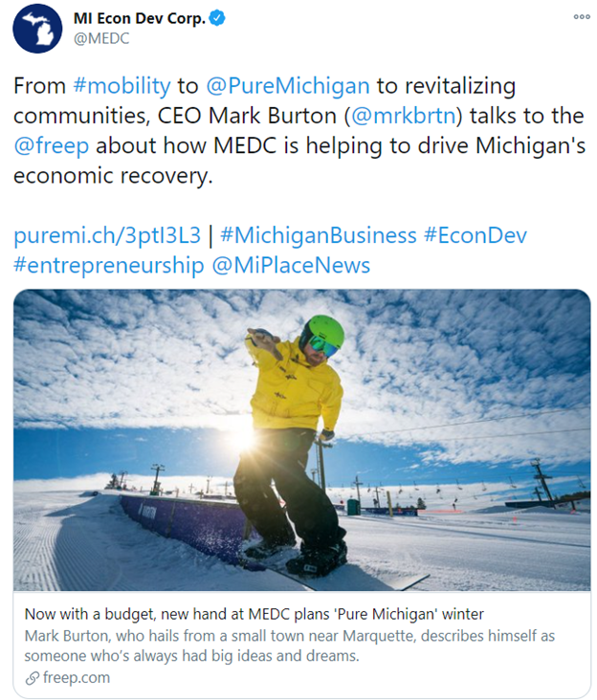Open the puremi.ch/3ptI3L3 short link
The image size is (597, 700).
(x=107, y=235)
